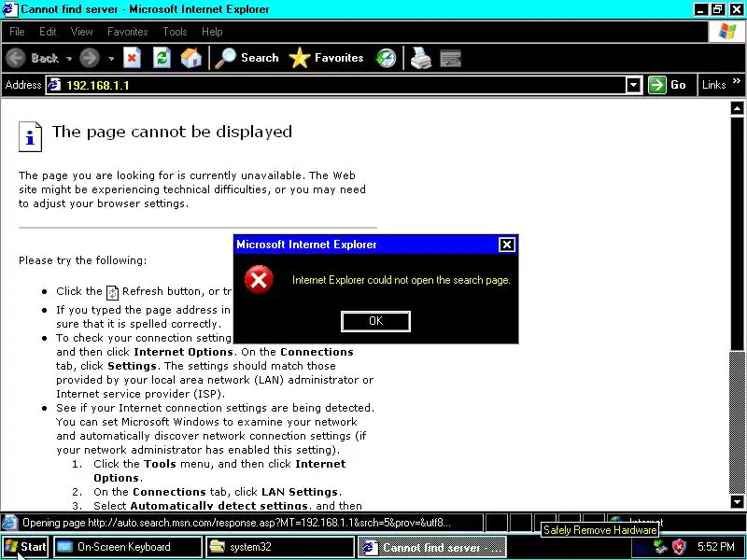Click the page icon in Address bar
747x560 pixels.
pos(54,85)
